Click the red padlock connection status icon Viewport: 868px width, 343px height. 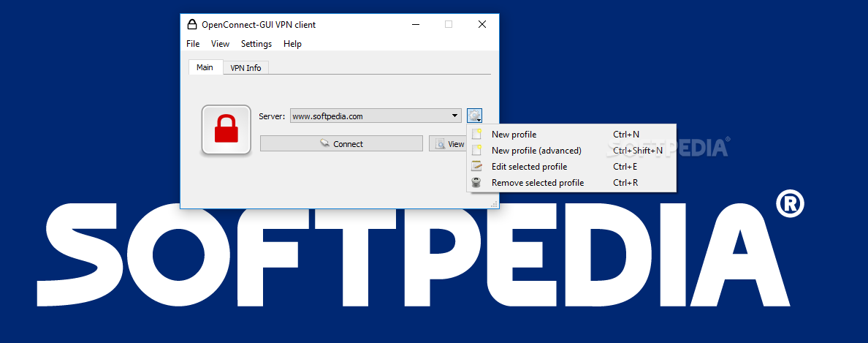(226, 129)
